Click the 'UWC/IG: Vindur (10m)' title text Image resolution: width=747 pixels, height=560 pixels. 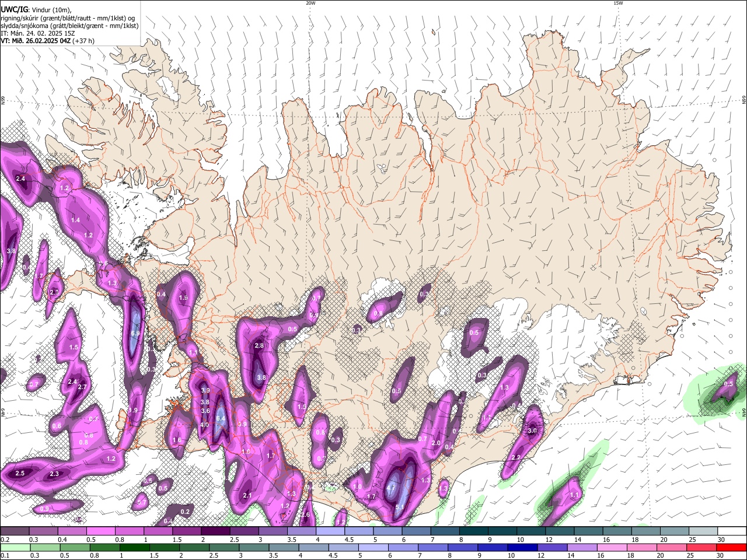point(36,9)
